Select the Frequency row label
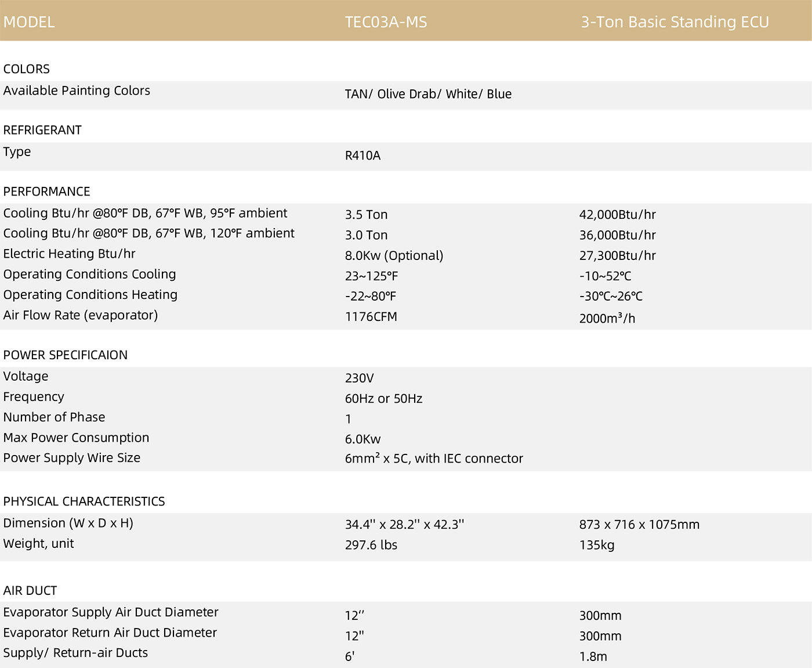The width and height of the screenshot is (812, 668). click(34, 397)
